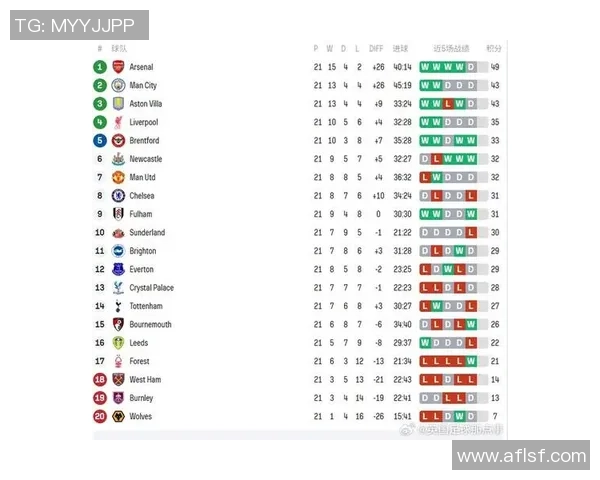Click the Man City club crest
Image resolution: width=600 pixels, height=480 pixels.
(x=118, y=85)
